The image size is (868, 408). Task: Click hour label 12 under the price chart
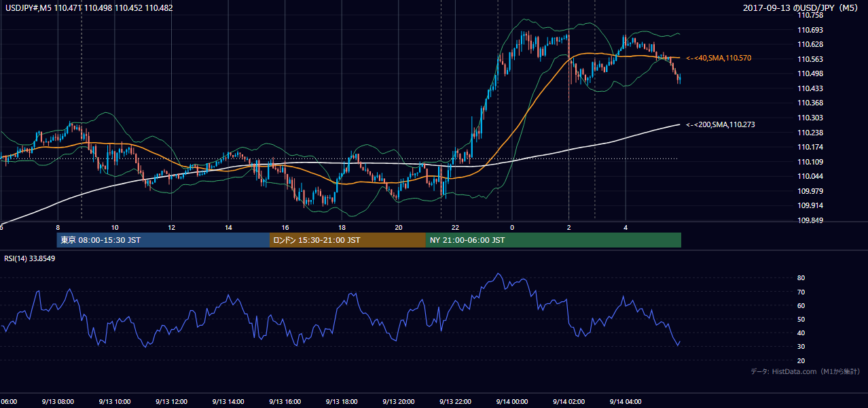[x=171, y=228]
